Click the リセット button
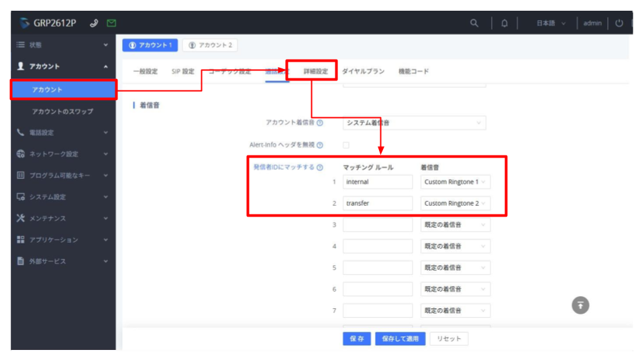The image size is (644, 362). pos(449,339)
